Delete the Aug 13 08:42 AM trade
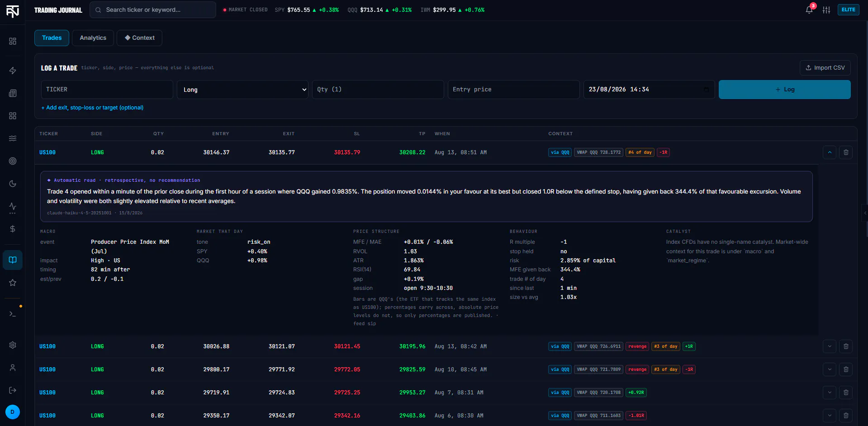This screenshot has height=426, width=868. [x=846, y=346]
